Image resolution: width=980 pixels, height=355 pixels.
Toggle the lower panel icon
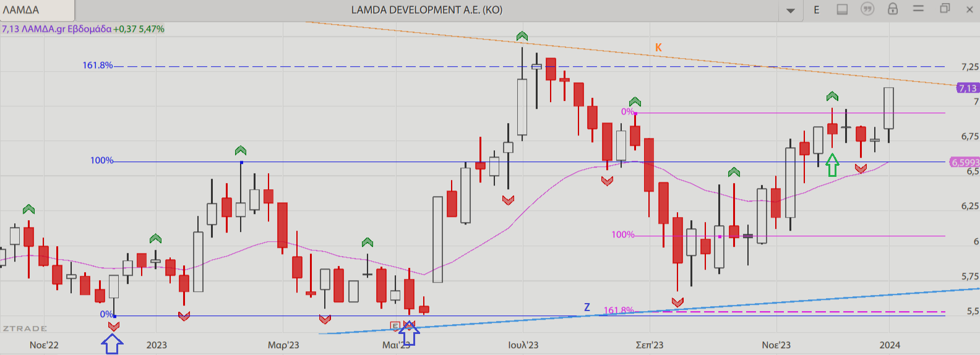[842, 9]
